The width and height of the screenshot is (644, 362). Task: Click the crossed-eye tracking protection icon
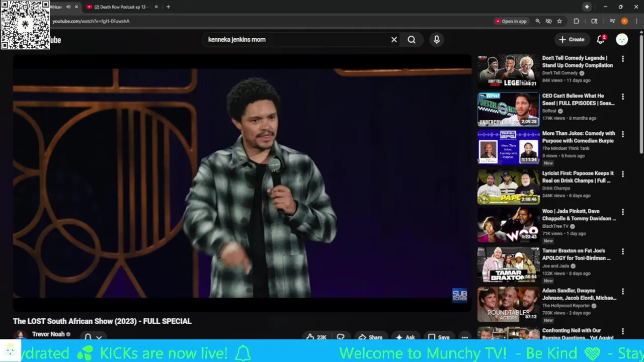pos(548,21)
